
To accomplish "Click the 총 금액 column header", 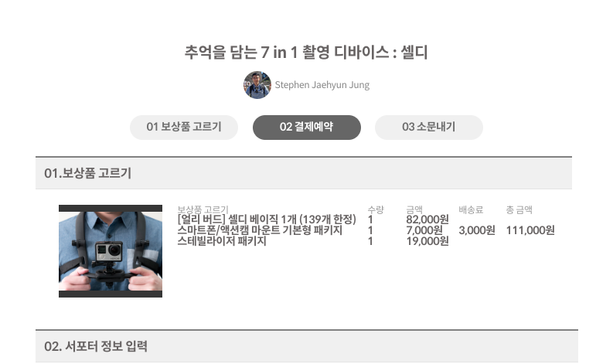I will (519, 209).
